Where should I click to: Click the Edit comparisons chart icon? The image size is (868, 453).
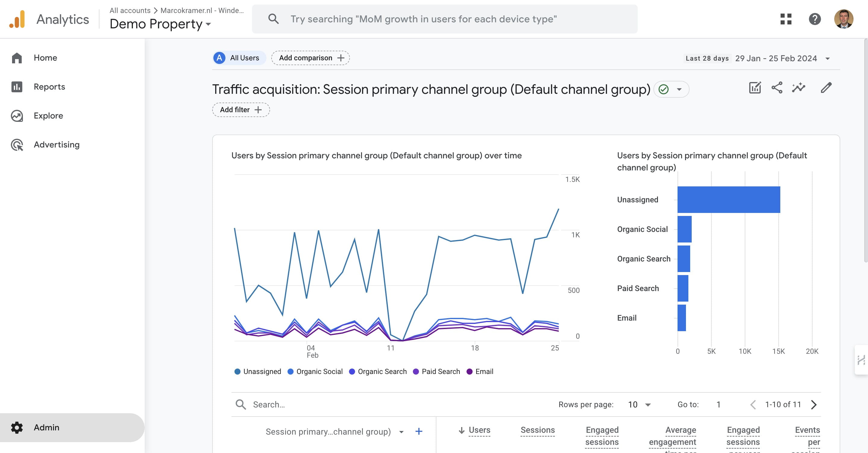(x=754, y=88)
